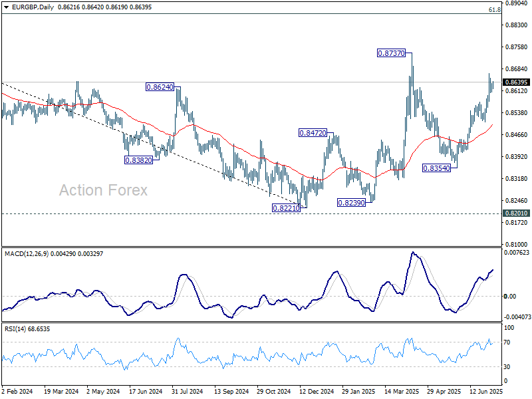This screenshot has height=399, width=532.
Task: Click the 19 Mar 2024 date label
Action: pyautogui.click(x=61, y=391)
